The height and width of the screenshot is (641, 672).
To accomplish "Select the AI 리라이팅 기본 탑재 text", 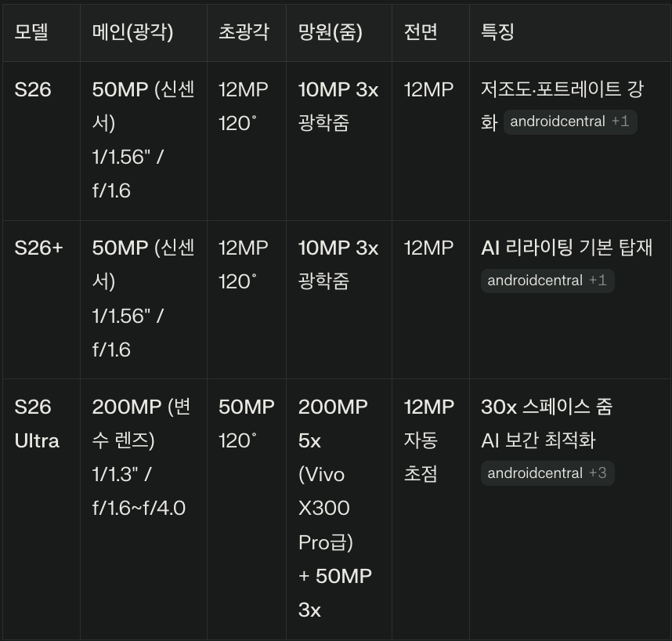I will point(566,248).
